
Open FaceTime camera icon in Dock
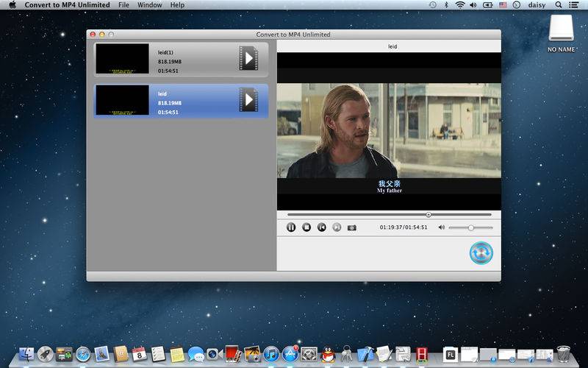point(214,354)
